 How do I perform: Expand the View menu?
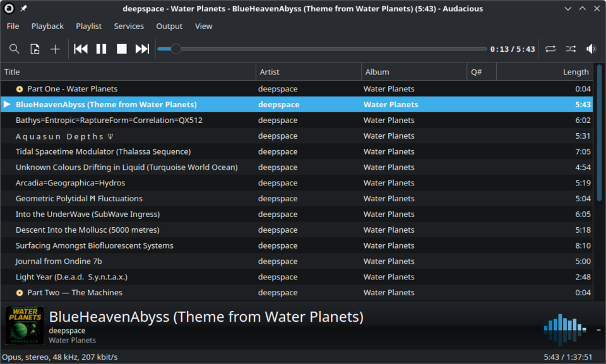(x=203, y=26)
